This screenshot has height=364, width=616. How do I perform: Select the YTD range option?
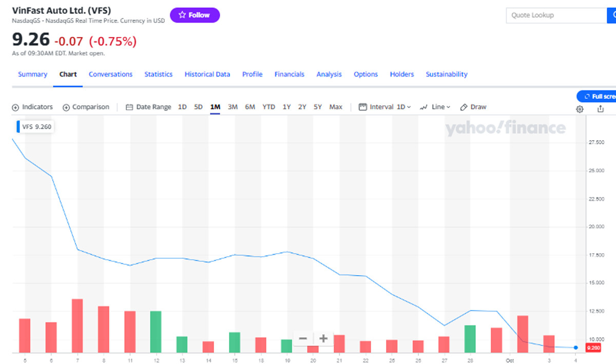[x=268, y=107]
